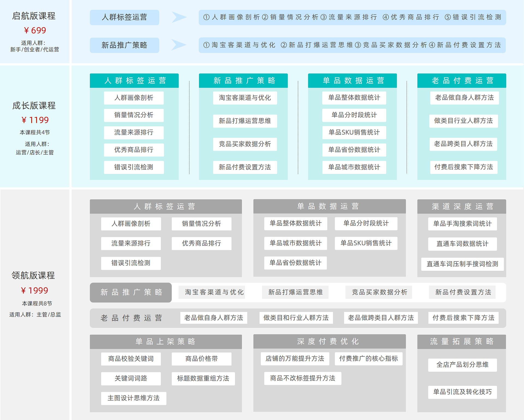
Task: Click the bar starting with ①人群画像剖析
Action: [352, 17]
